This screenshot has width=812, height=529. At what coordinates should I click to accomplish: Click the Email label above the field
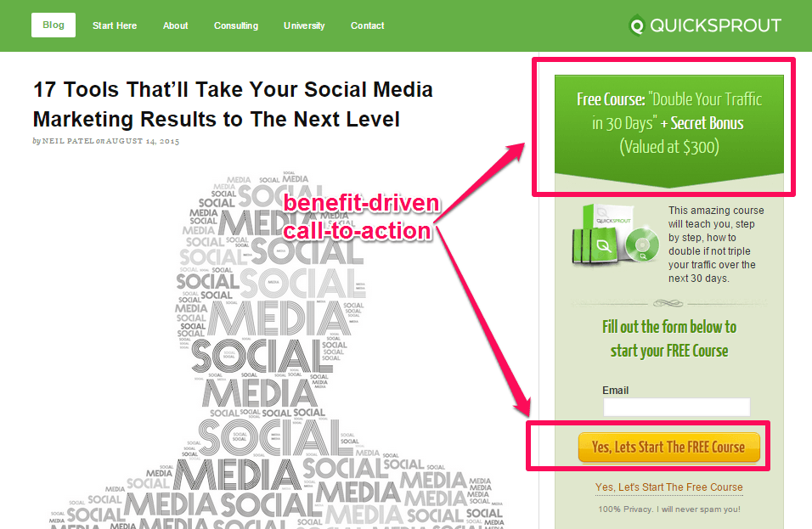tap(616, 391)
